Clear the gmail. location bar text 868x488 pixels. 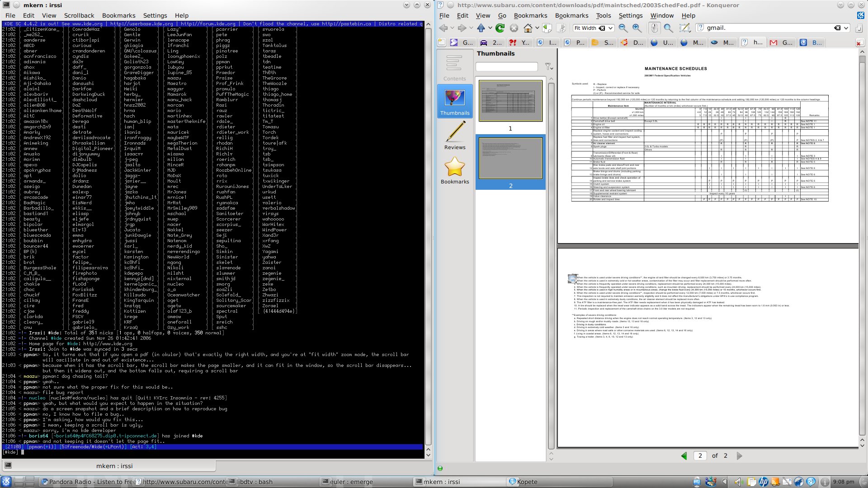pyautogui.click(x=837, y=28)
